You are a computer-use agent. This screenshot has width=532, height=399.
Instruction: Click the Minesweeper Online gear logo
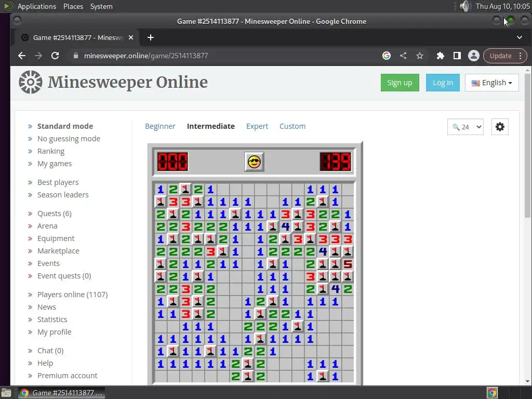[x=31, y=82]
